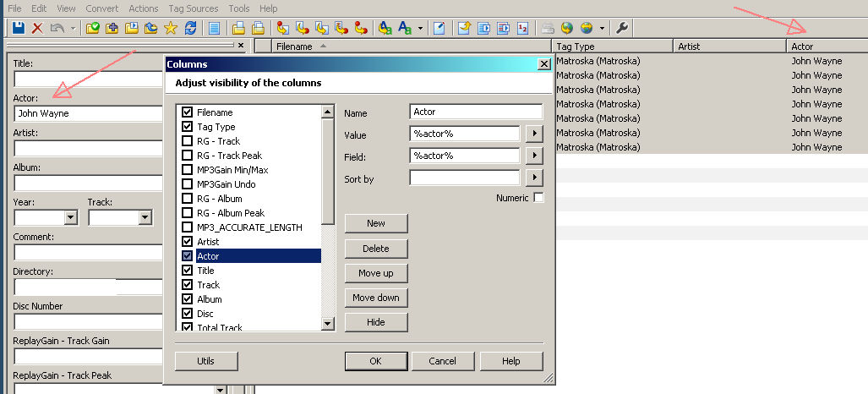Screen dimensions: 868x394
Task: Click the Text file - Tag convert icon
Action: pos(341,28)
